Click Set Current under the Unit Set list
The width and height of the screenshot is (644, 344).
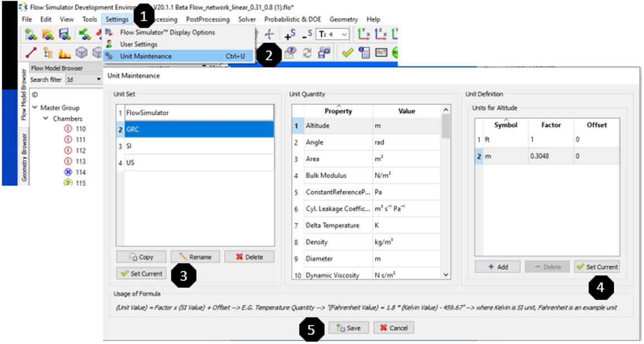click(141, 274)
